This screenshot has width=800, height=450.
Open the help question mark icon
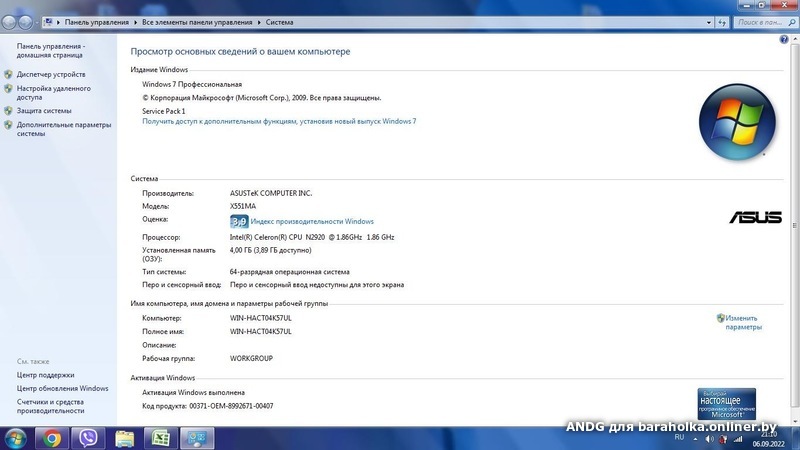[784, 40]
